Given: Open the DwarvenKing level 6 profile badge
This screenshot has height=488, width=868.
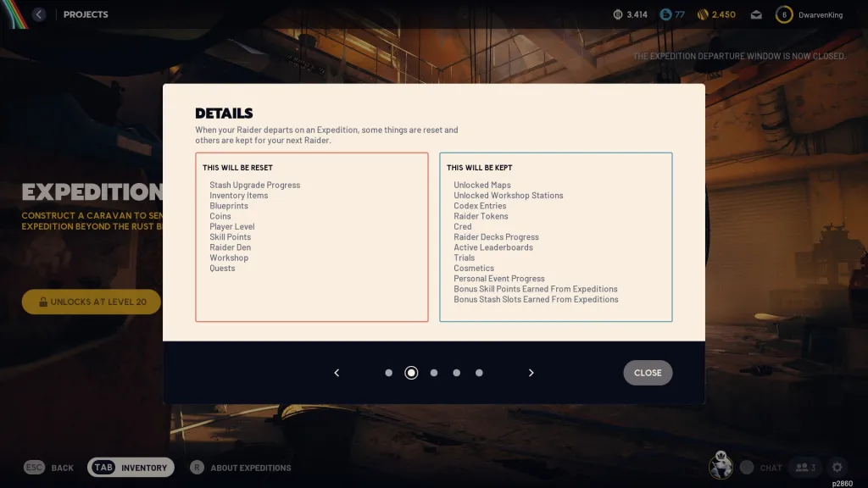Looking at the screenshot, I should coord(784,15).
